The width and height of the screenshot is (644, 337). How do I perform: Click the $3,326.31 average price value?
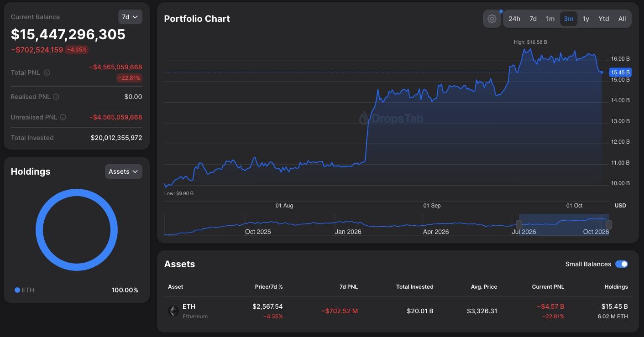pyautogui.click(x=482, y=311)
